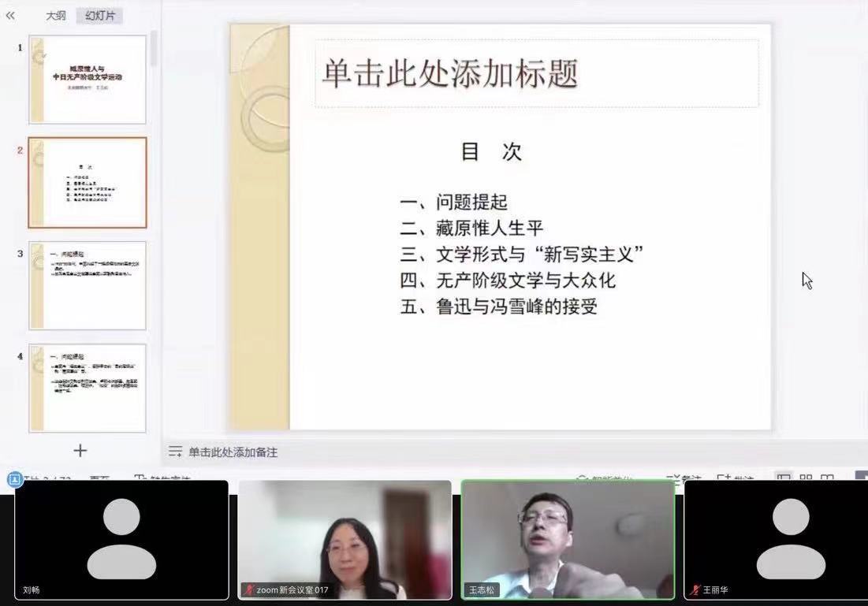
Task: Collapse the slide panel with double-chevron icon
Action: click(10, 15)
